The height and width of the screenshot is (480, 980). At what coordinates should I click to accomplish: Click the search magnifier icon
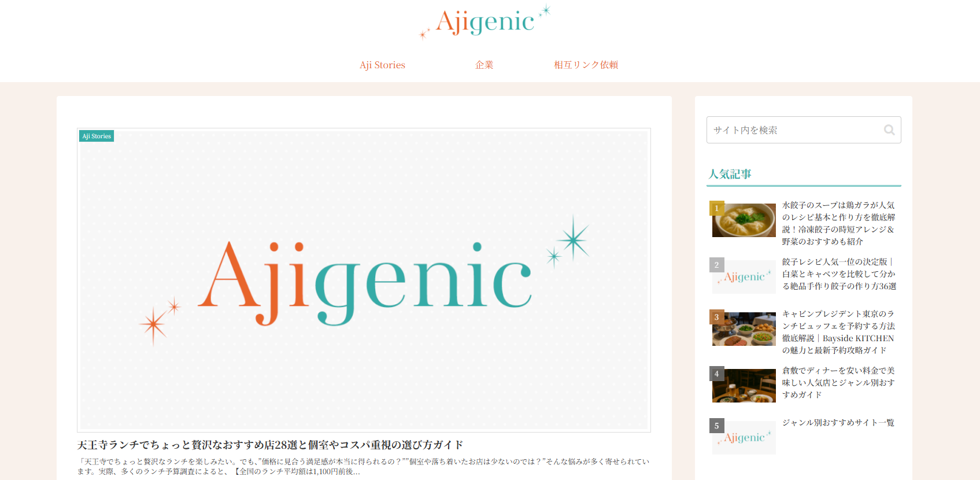point(889,130)
